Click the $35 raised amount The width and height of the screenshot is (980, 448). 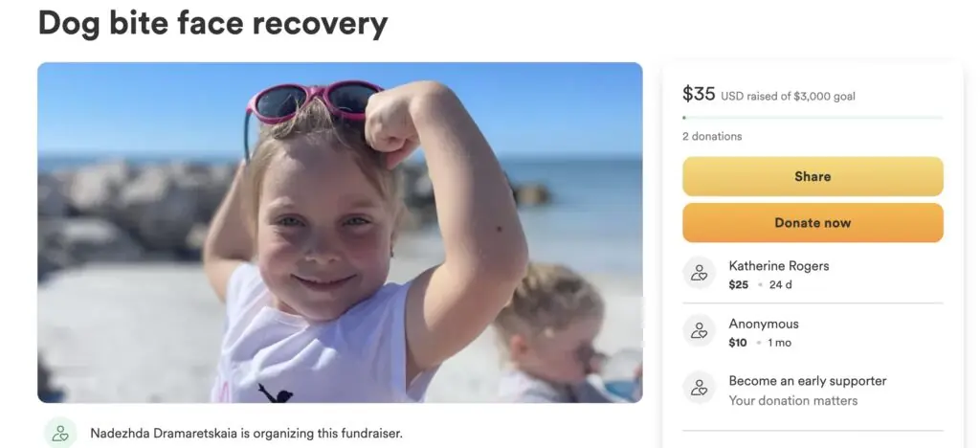pos(699,94)
